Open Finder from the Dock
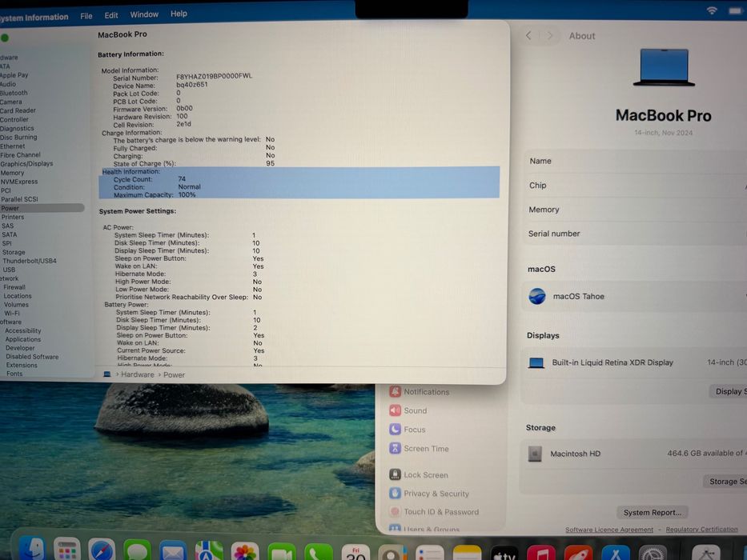Viewport: 747px width, 560px height. click(32, 549)
